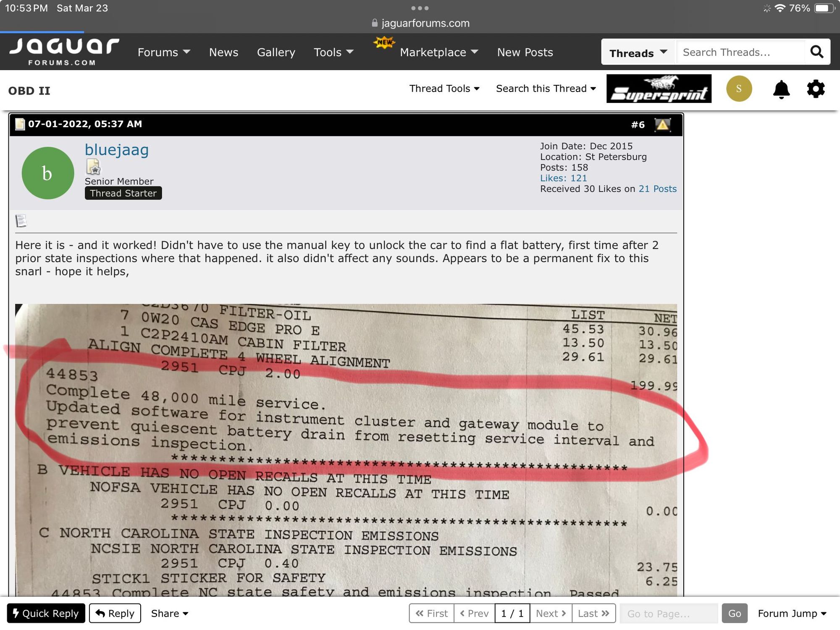Viewport: 840px width, 630px height.
Task: Open the Search this Thread dropdown
Action: click(546, 89)
